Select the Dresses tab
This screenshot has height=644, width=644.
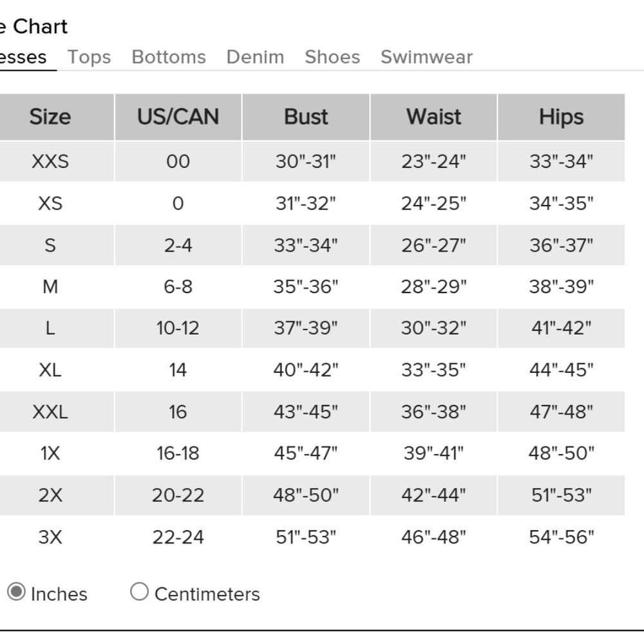tap(23, 57)
